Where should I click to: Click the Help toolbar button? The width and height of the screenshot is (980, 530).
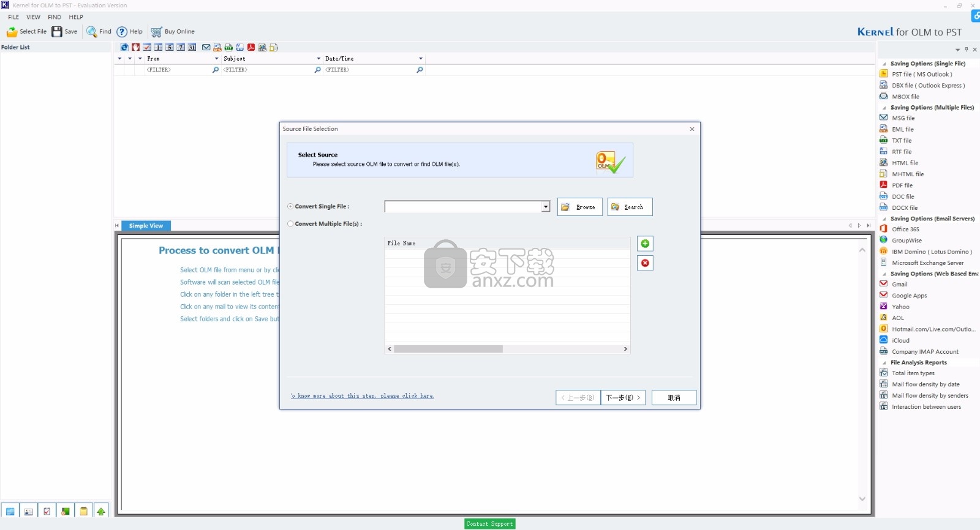129,31
